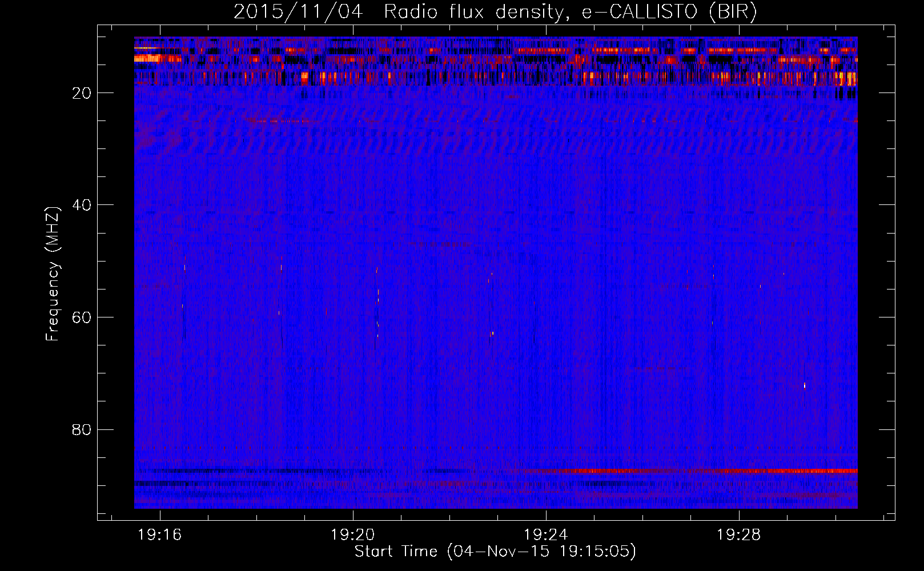
Task: Click the frequency tick label "40"
Action: (82, 205)
